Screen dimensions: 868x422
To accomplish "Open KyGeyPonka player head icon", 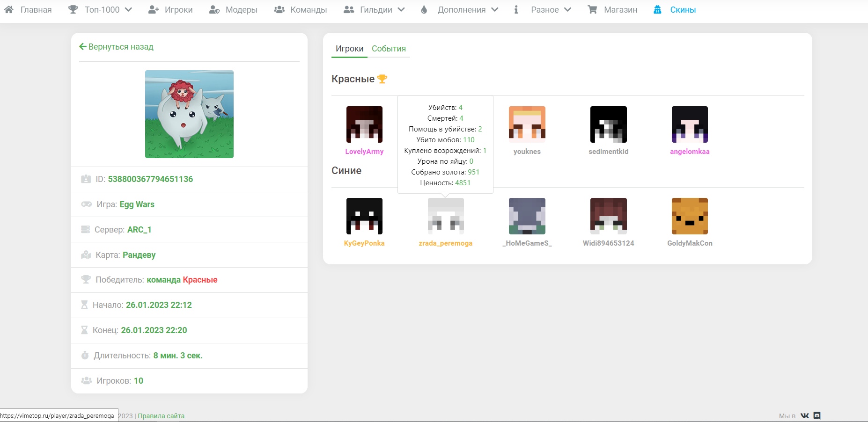I will 364,216.
